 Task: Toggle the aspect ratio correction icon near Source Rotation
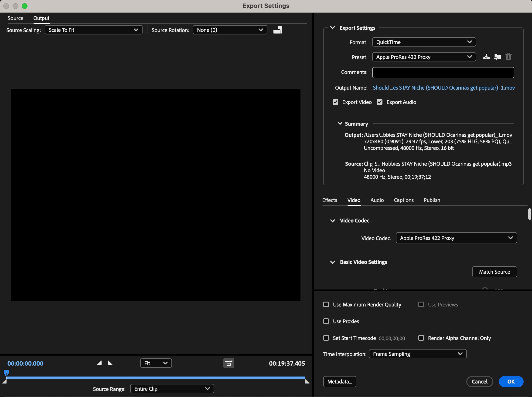278,30
